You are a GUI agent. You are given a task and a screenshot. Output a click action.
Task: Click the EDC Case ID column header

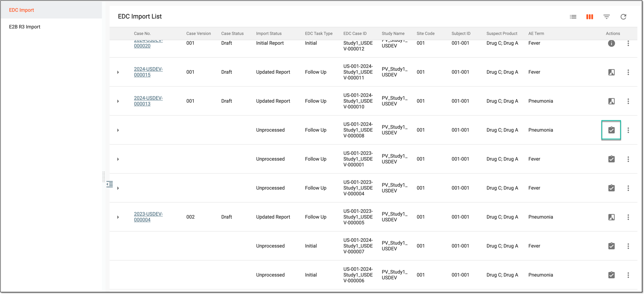355,33
